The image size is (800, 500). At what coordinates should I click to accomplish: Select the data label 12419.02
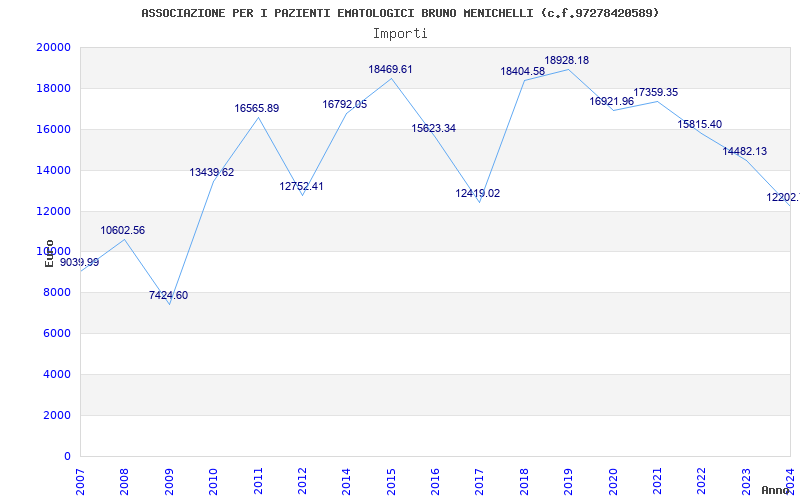478,193
